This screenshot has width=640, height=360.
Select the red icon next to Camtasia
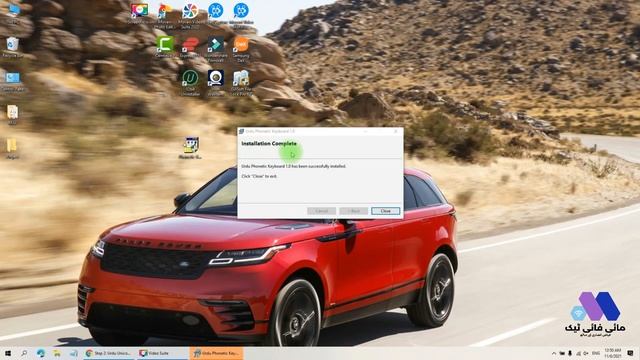190,47
